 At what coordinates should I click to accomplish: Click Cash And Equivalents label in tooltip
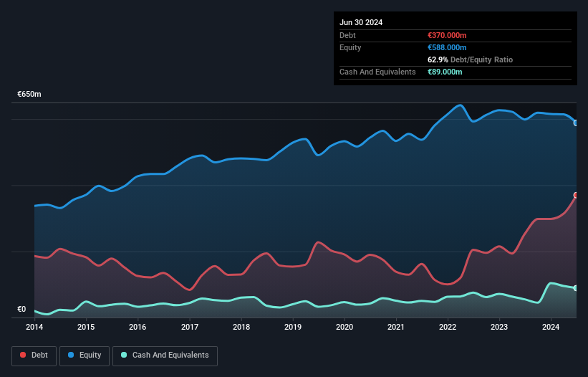click(x=377, y=72)
